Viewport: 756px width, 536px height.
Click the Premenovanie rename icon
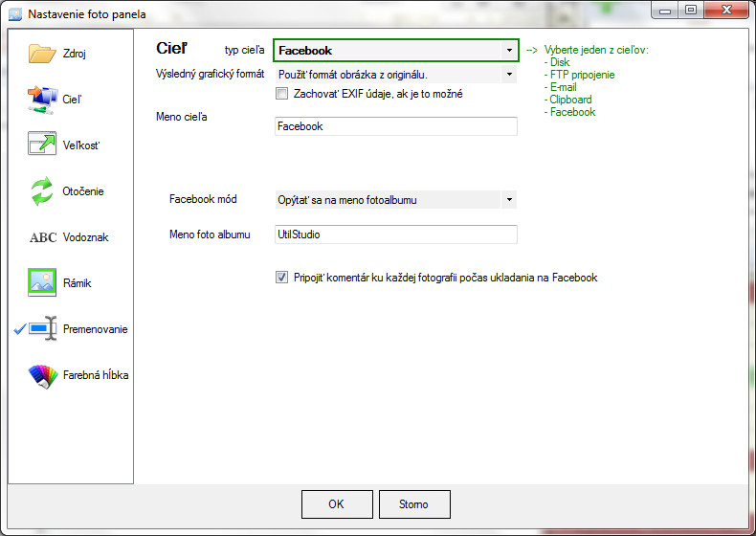tap(43, 328)
